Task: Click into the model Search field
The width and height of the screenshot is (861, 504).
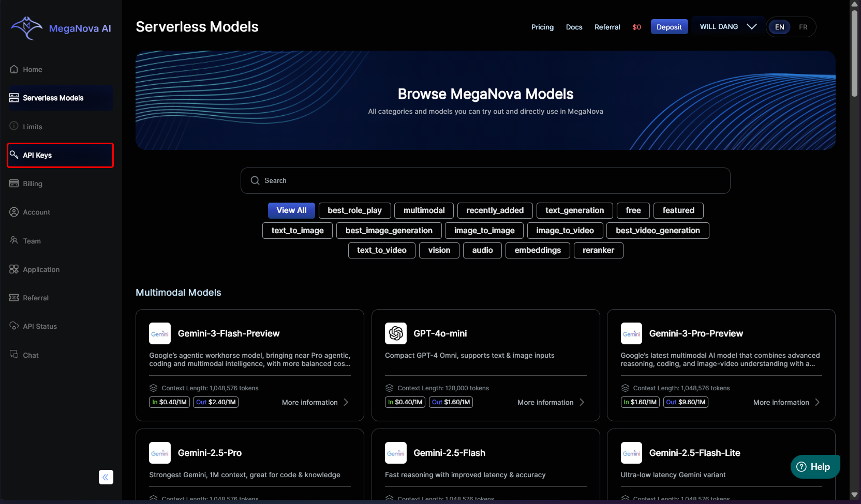Action: pos(485,180)
